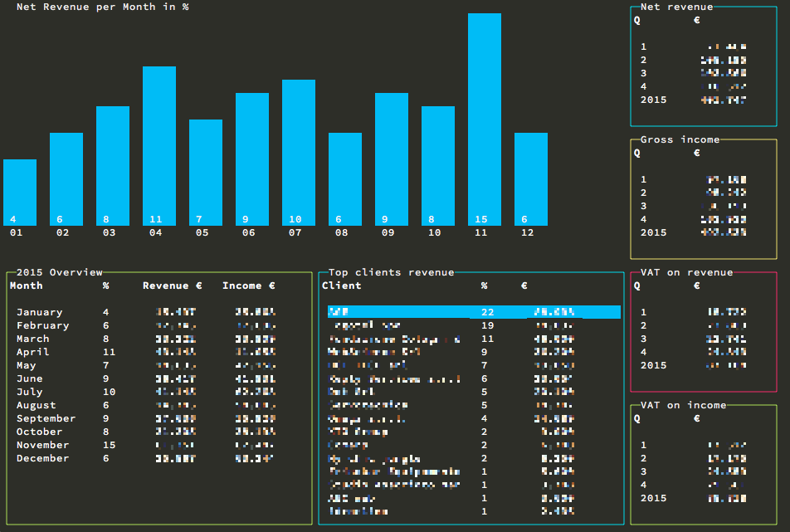Image resolution: width=790 pixels, height=532 pixels.
Task: Select the client row showing 9%
Action: (x=451, y=352)
